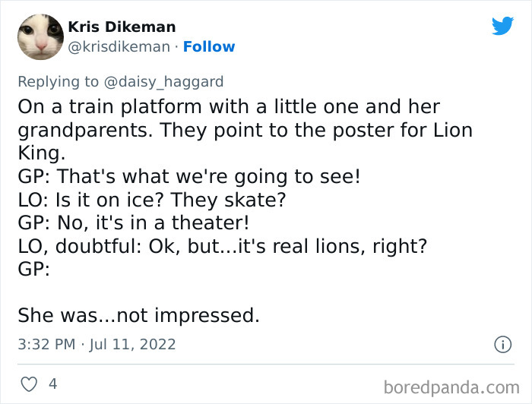Open the Kris Dikeman display name
The height and width of the screenshot is (404, 532).
122,27
